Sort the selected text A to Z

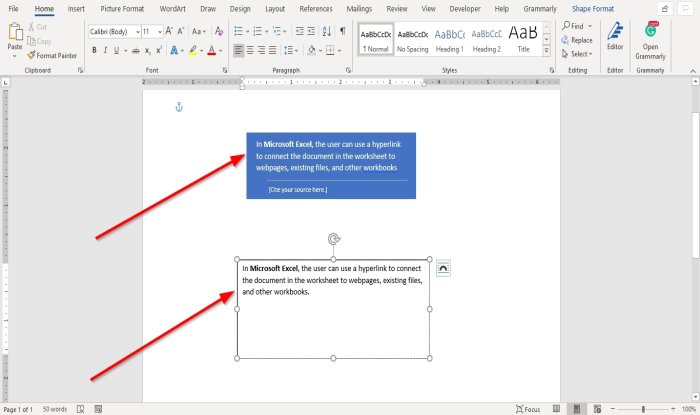pos(327,31)
